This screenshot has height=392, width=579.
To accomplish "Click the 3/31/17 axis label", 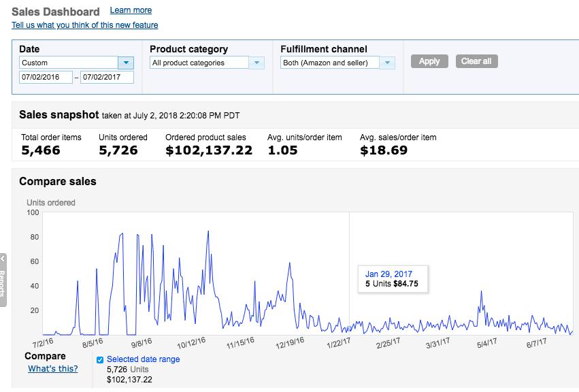I will coord(438,343).
